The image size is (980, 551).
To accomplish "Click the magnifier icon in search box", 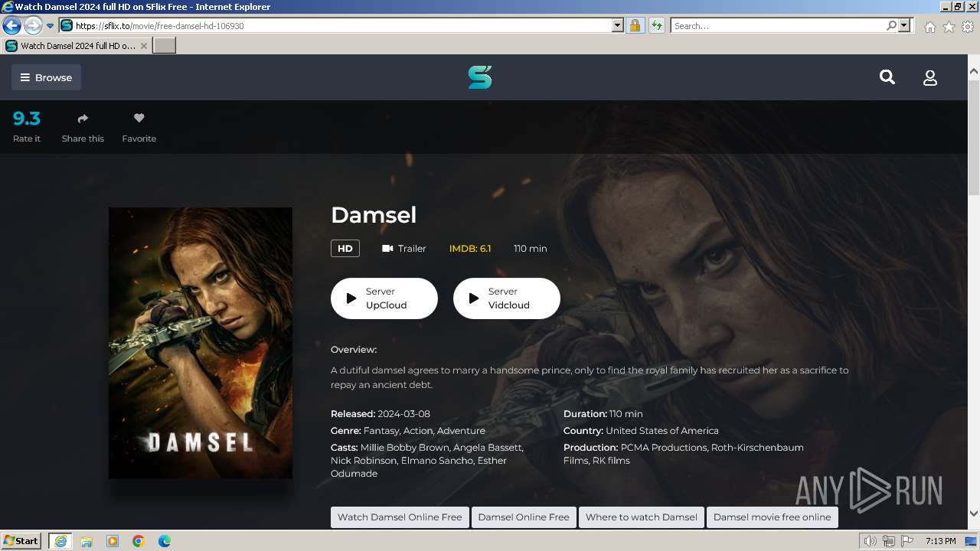I will pyautogui.click(x=891, y=26).
